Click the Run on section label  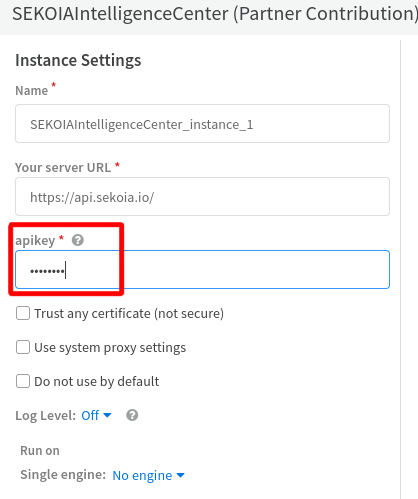point(40,451)
